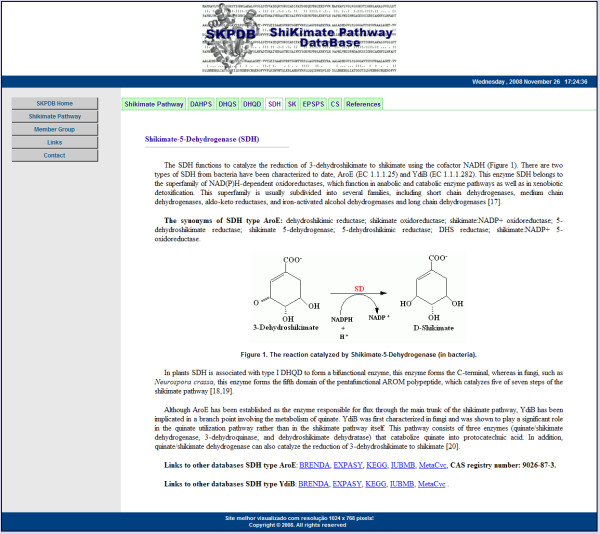Click the SDH reaction diagram figure
Screen dimensions: 600x534
pyautogui.click(x=358, y=297)
